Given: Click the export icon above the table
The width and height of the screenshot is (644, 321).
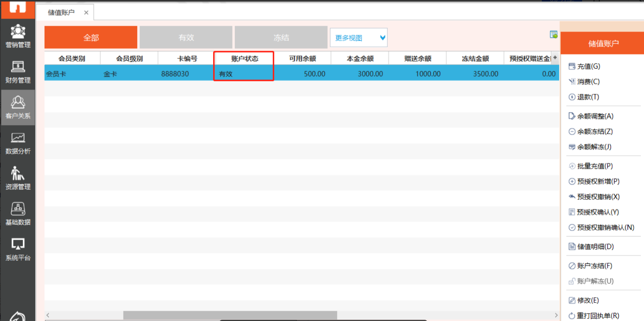Looking at the screenshot, I should [x=553, y=35].
